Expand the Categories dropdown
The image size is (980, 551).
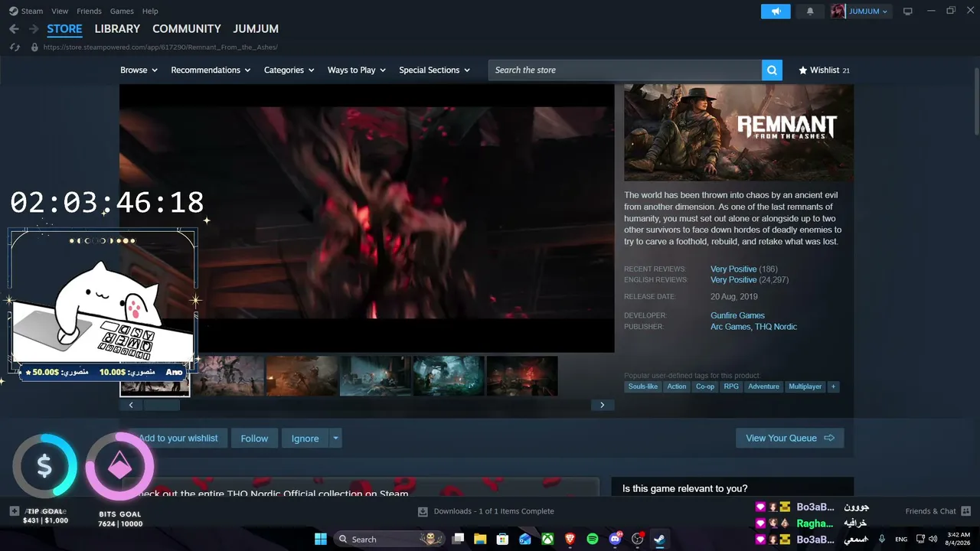click(x=289, y=70)
